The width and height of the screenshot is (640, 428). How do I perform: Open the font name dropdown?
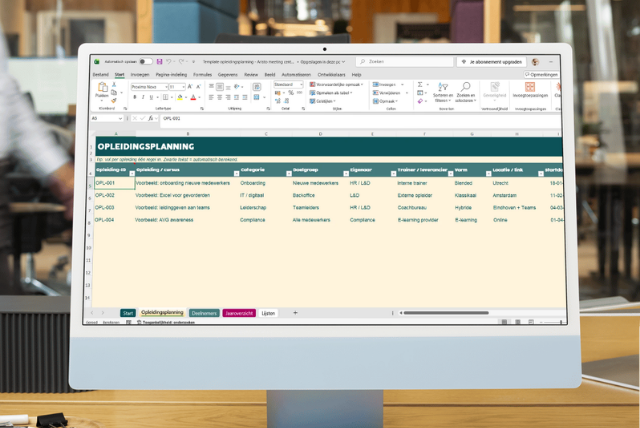tap(166, 87)
